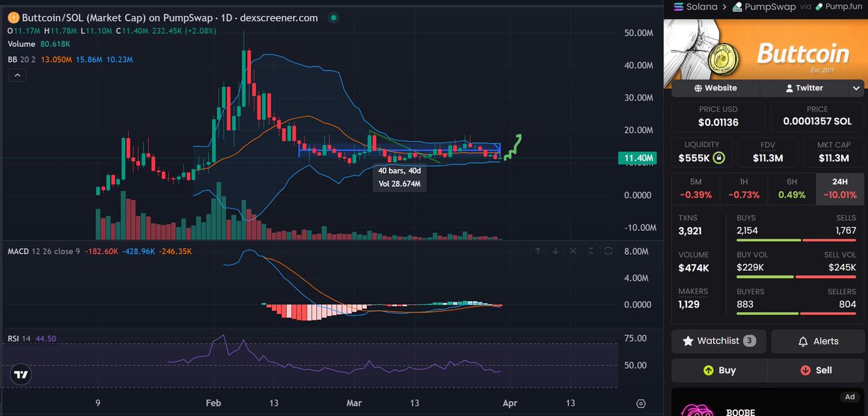
Task: Click the MKT CAP $11.3M box
Action: coord(833,152)
